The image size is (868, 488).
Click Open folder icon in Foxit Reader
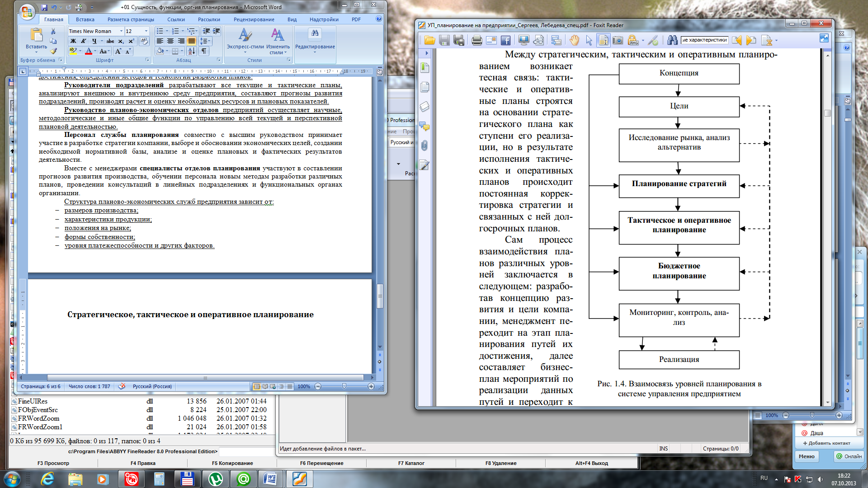[x=429, y=41]
